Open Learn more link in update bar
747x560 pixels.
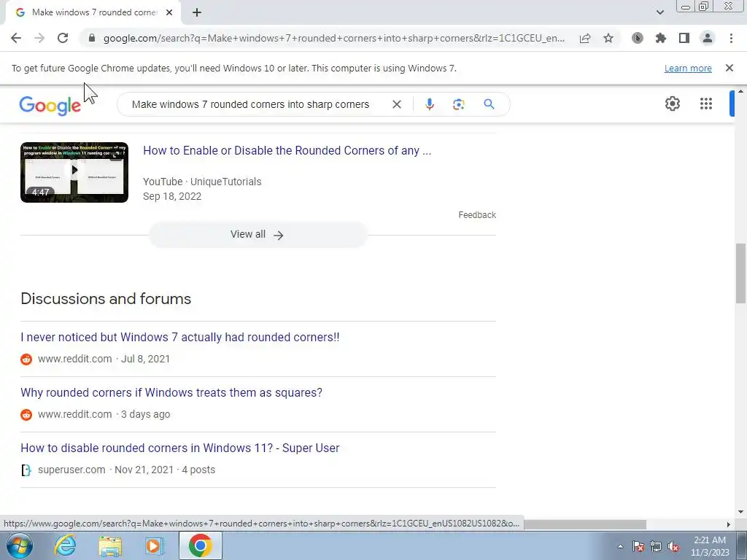688,68
